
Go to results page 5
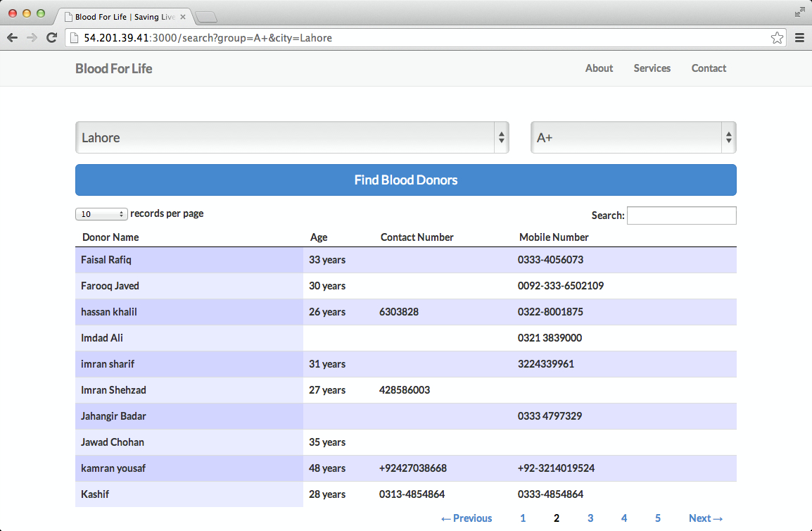(x=658, y=518)
